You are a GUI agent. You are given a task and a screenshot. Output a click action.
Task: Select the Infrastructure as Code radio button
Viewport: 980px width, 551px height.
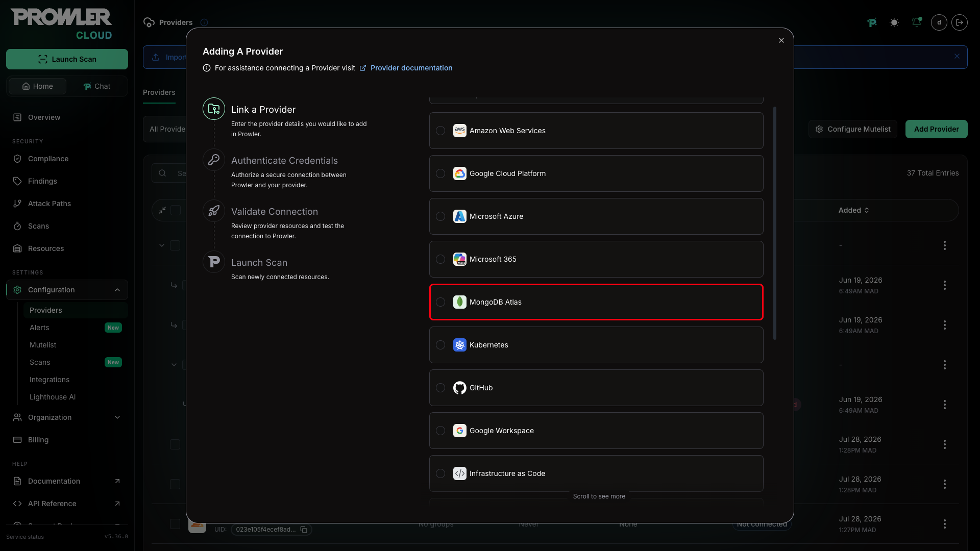[440, 473]
